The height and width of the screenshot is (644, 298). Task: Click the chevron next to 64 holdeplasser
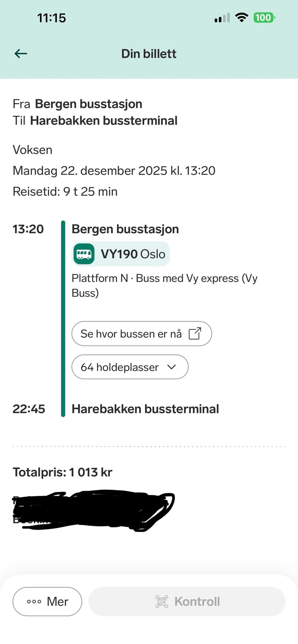pyautogui.click(x=171, y=367)
